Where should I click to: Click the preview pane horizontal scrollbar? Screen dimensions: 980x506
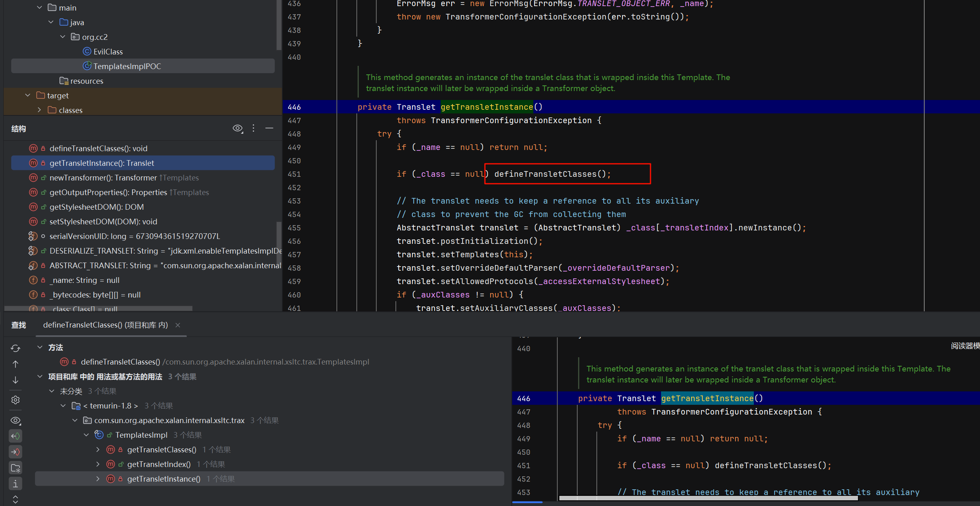click(709, 498)
